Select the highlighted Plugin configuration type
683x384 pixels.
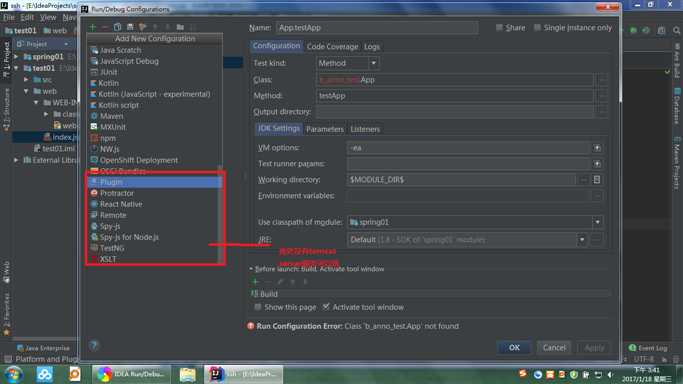(x=154, y=182)
